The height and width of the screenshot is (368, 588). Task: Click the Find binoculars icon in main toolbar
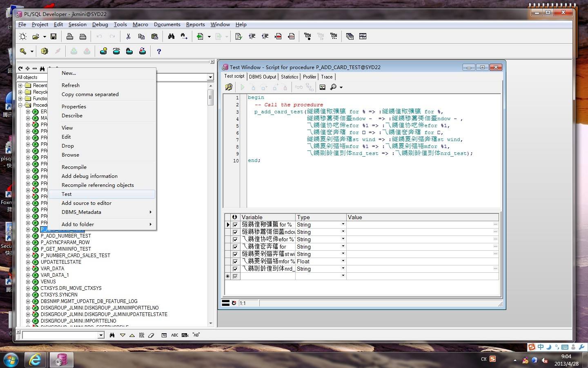pyautogui.click(x=171, y=36)
